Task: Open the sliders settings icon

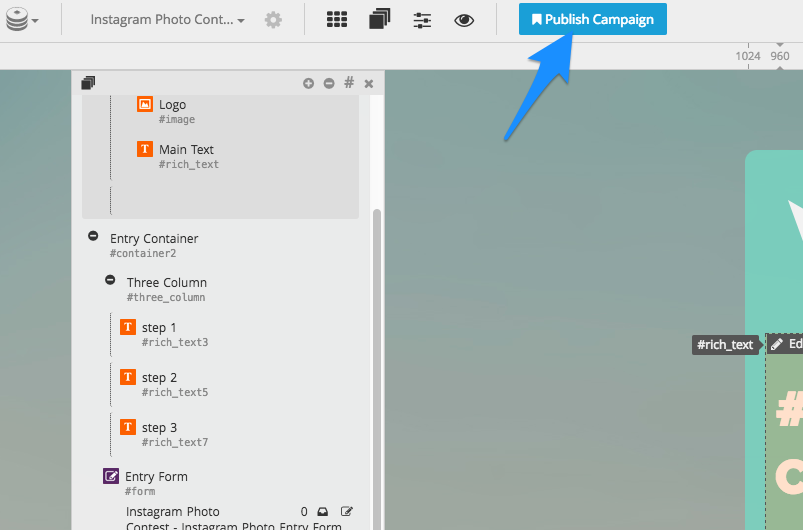Action: (x=422, y=20)
